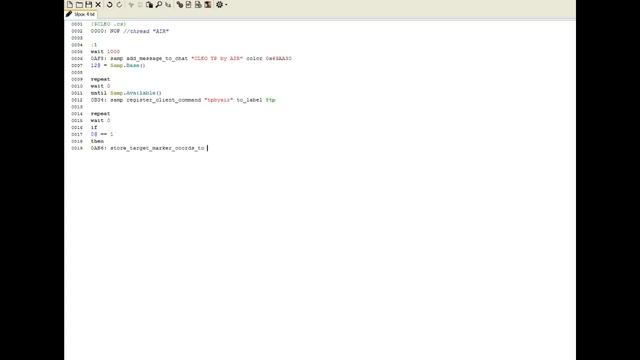This screenshot has width=640, height=360.
Task: Click the '== 1' condition on line 0017
Action: tap(107, 134)
